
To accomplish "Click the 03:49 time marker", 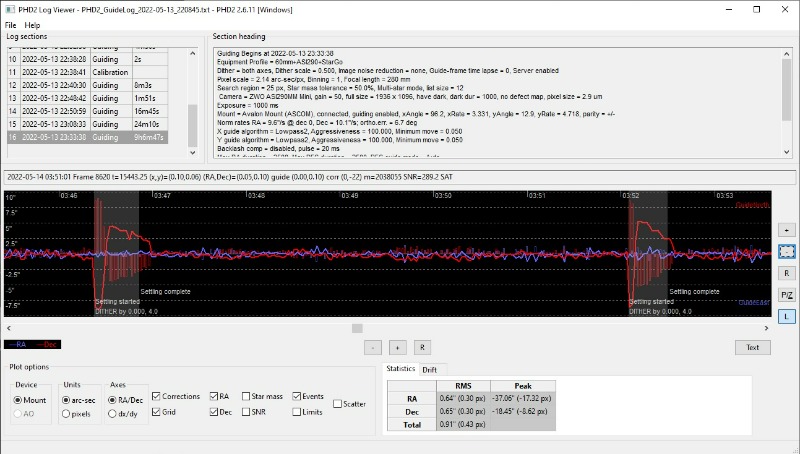I will (349, 195).
